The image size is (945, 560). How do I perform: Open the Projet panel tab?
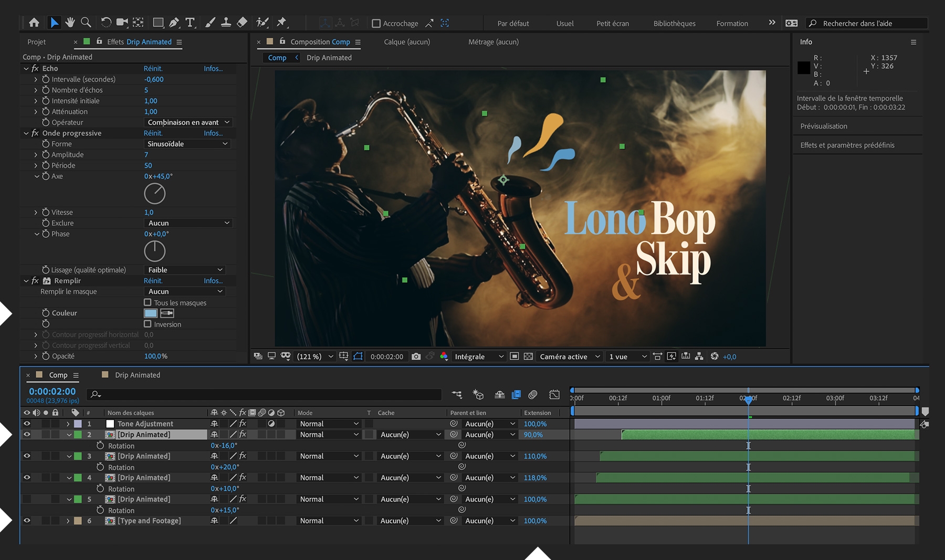37,42
